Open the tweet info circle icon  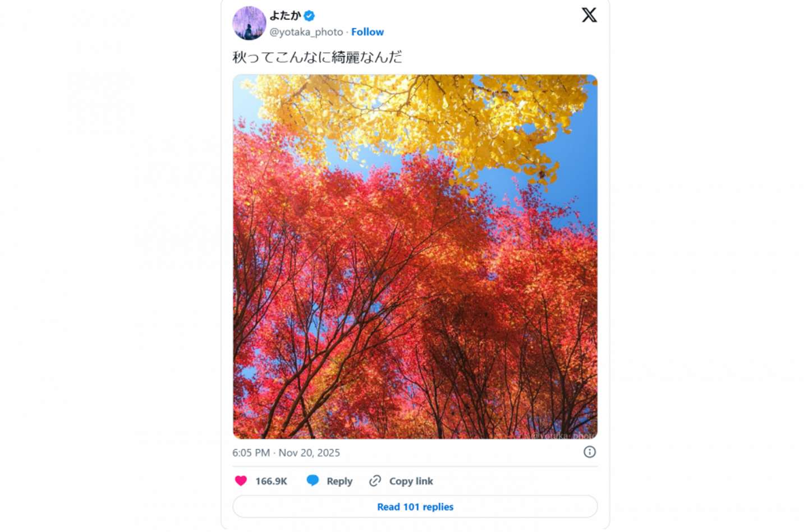coord(589,452)
